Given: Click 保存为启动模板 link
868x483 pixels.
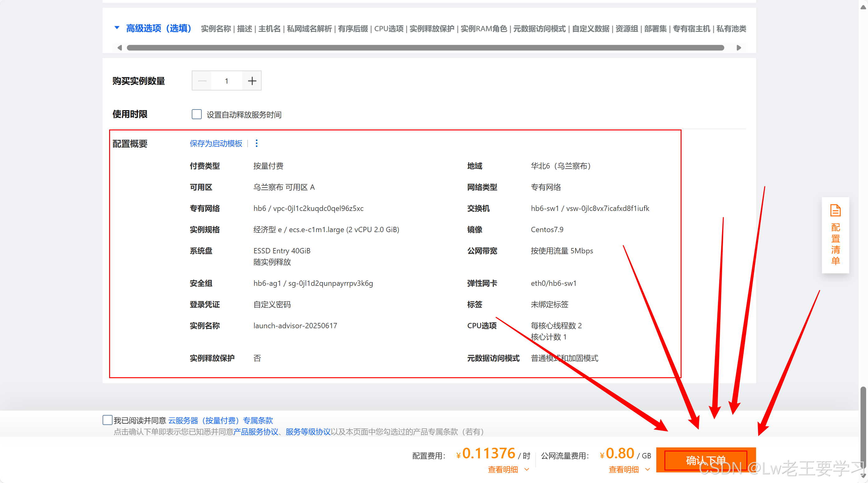Looking at the screenshot, I should click(216, 144).
